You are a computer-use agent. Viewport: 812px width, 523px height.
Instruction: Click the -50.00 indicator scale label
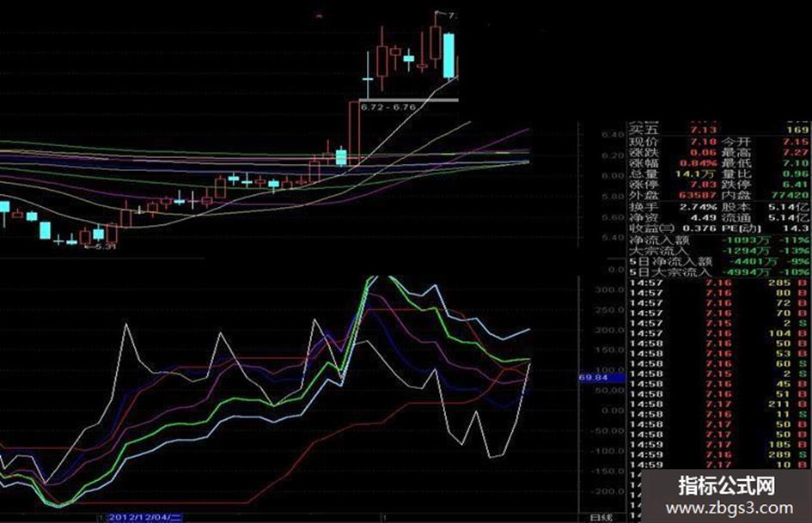tap(607, 431)
